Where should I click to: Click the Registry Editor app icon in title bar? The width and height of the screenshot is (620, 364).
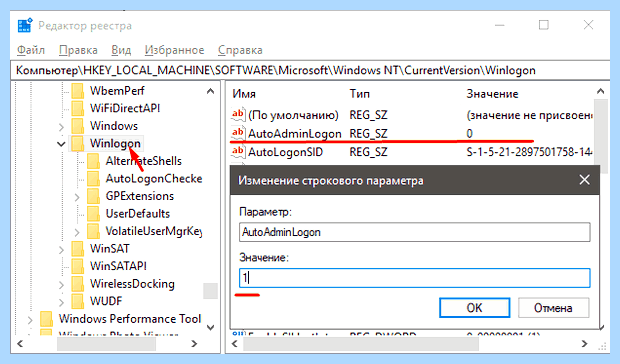[25, 26]
